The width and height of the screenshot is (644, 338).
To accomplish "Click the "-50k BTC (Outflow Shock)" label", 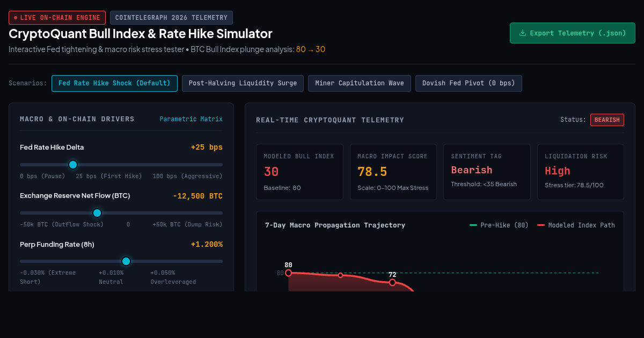I will click(x=62, y=225).
